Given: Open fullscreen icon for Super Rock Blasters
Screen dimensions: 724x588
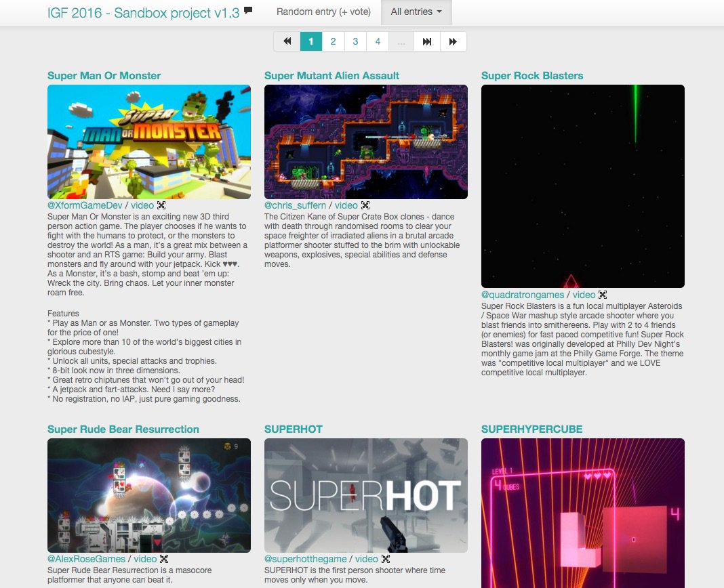Looking at the screenshot, I should click(x=603, y=295).
